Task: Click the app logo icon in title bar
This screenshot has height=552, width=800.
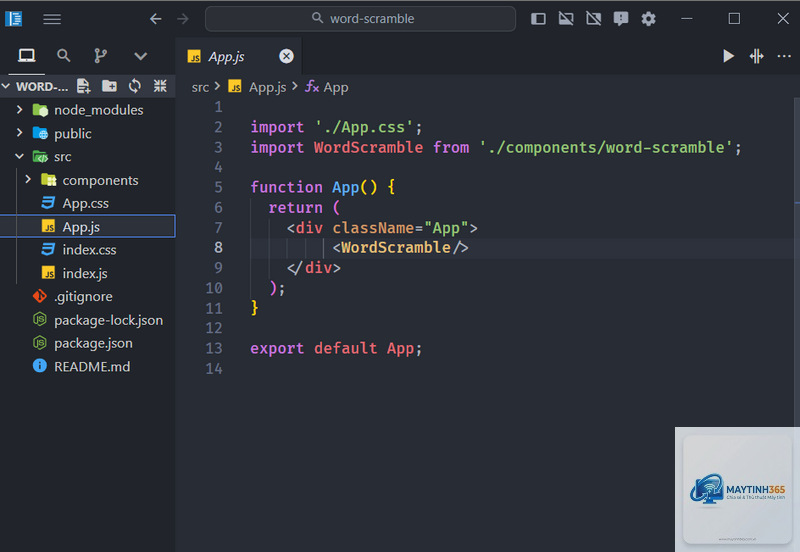Action: click(x=13, y=19)
